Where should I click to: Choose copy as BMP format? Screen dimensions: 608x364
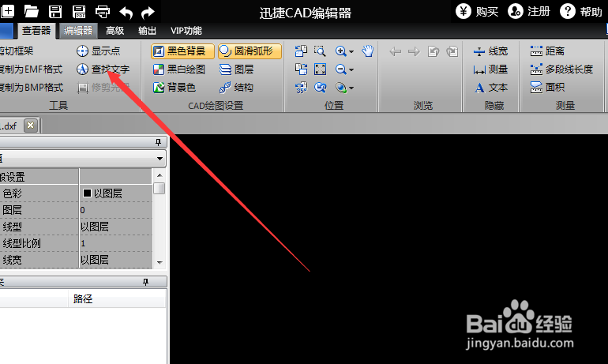point(32,87)
